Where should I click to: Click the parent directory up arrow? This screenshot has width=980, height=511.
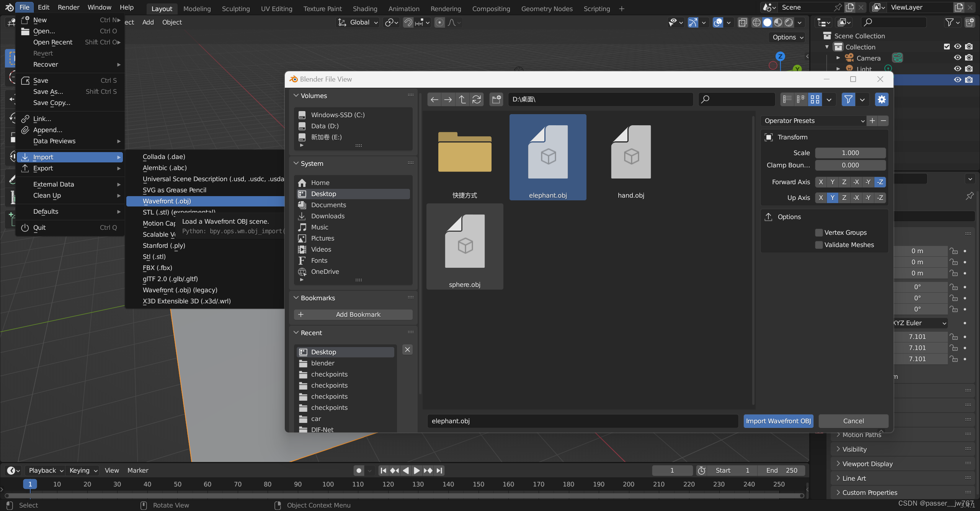point(462,100)
